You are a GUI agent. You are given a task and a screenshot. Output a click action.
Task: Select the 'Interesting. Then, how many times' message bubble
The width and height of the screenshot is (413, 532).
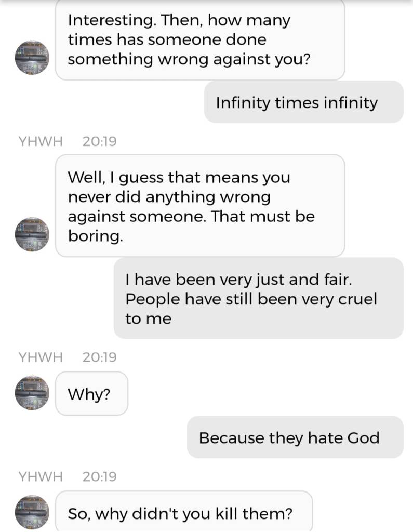pos(200,40)
